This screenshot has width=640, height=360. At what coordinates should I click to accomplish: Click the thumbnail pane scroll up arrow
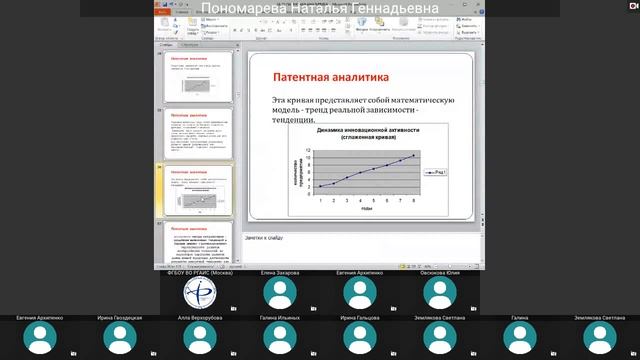[238, 51]
